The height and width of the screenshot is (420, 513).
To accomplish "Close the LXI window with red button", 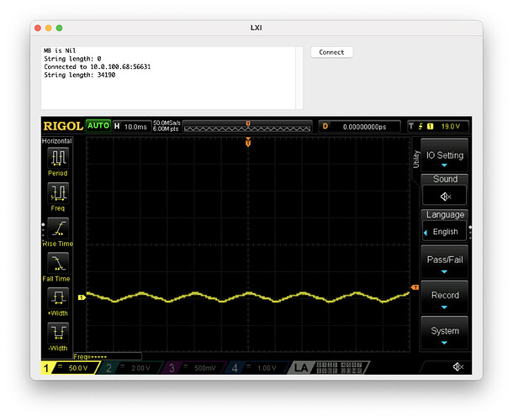I will tap(38, 28).
